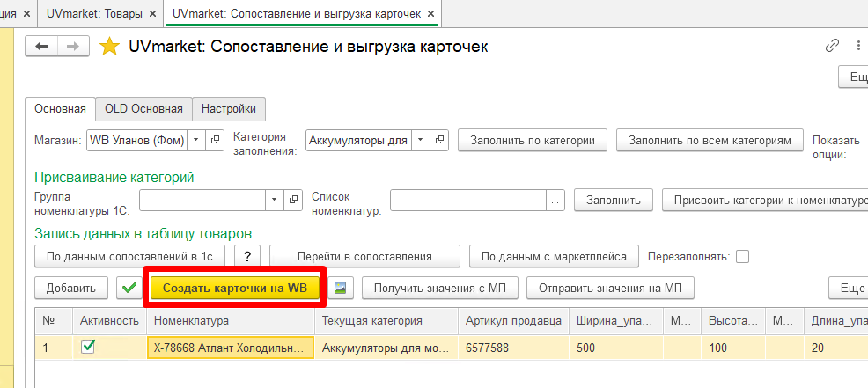Expand the Группа номенклатуры 1С dropdown
The height and width of the screenshot is (388, 868).
pyautogui.click(x=276, y=201)
